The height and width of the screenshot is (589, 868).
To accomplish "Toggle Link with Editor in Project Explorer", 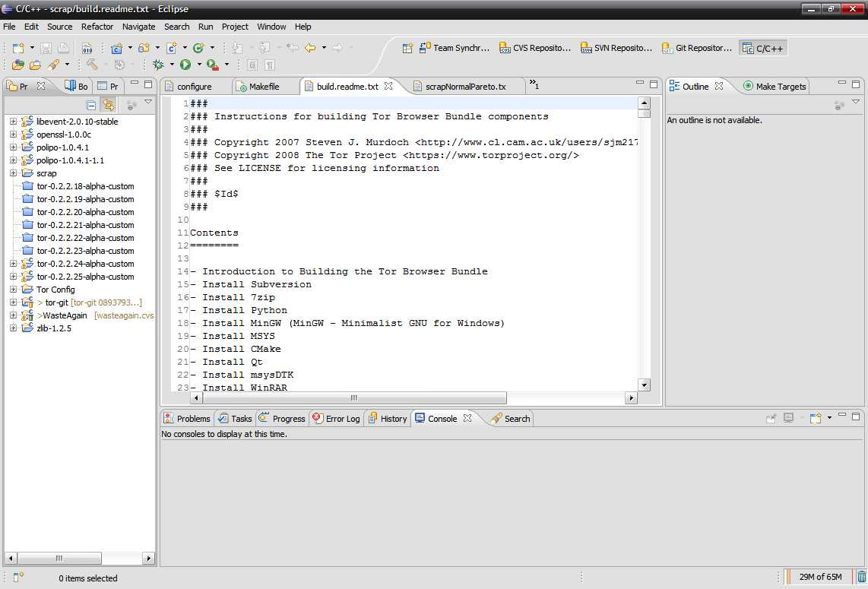I will click(x=109, y=105).
